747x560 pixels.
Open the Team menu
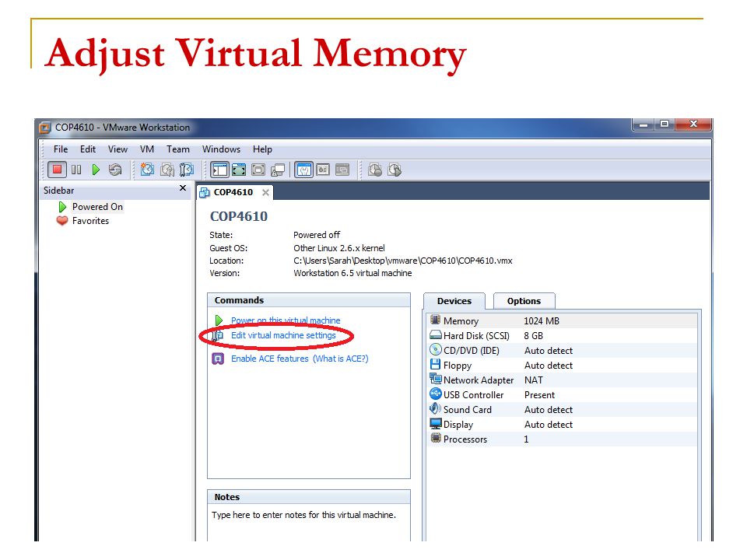point(177,149)
